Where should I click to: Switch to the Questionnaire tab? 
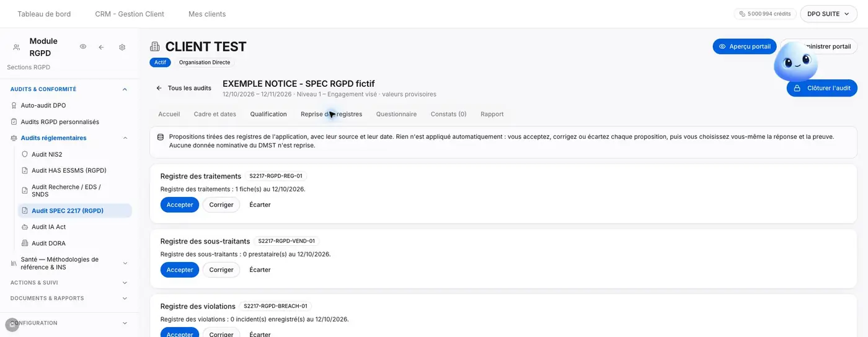[396, 114]
